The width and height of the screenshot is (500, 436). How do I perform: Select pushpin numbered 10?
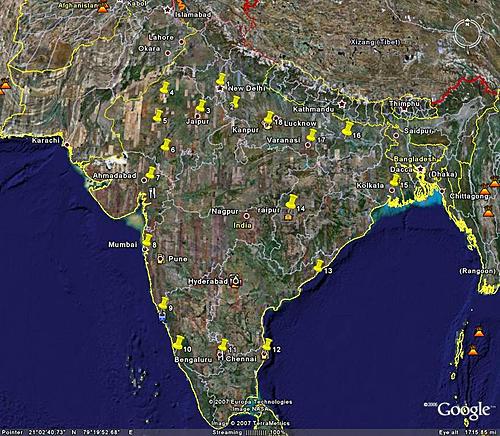click(178, 343)
